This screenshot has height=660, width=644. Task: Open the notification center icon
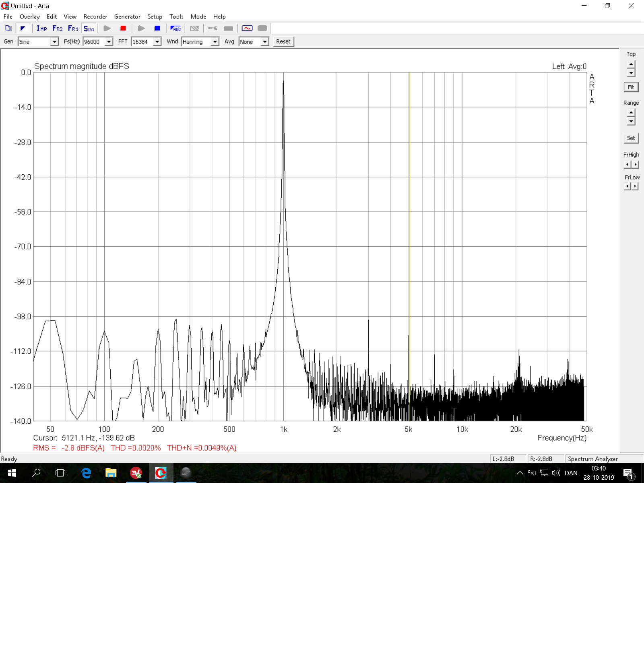629,473
